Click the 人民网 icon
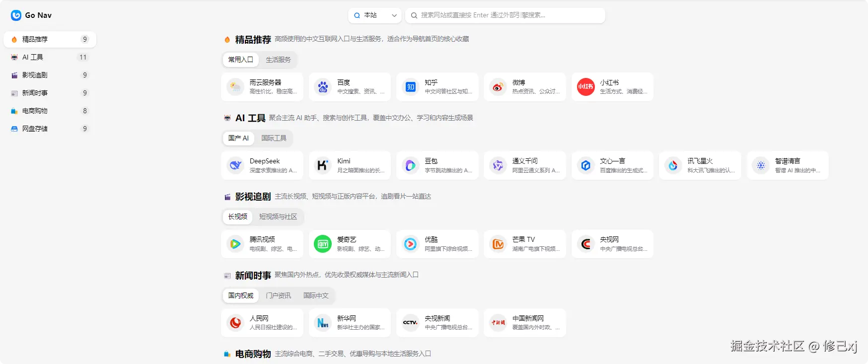This screenshot has width=868, height=364. pos(235,323)
